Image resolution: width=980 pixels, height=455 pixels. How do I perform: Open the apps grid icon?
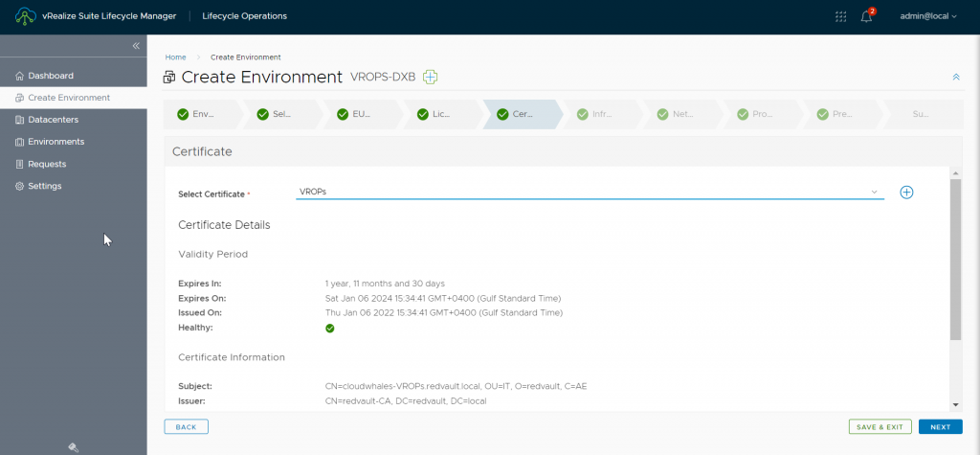(x=840, y=17)
